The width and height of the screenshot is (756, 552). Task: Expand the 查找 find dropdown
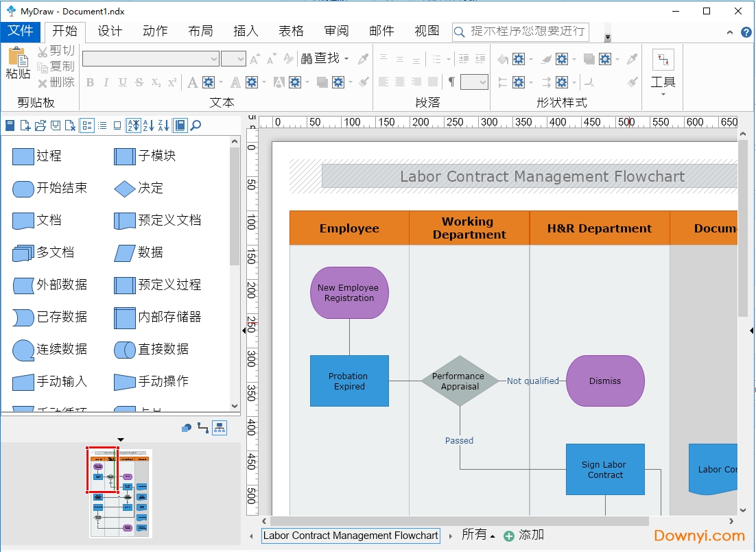click(x=346, y=59)
